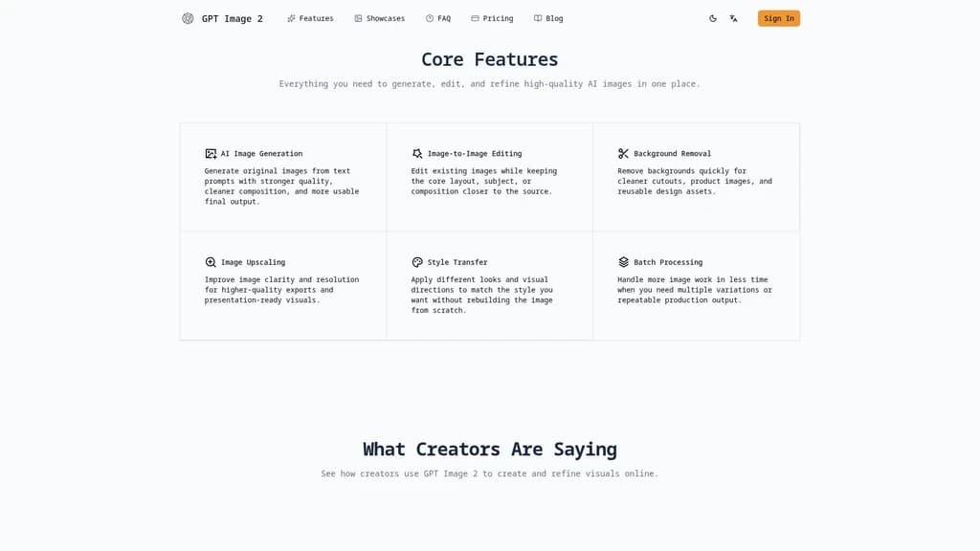The image size is (980, 551).
Task: Click the sparkle icon beside Features
Action: [x=291, y=19]
